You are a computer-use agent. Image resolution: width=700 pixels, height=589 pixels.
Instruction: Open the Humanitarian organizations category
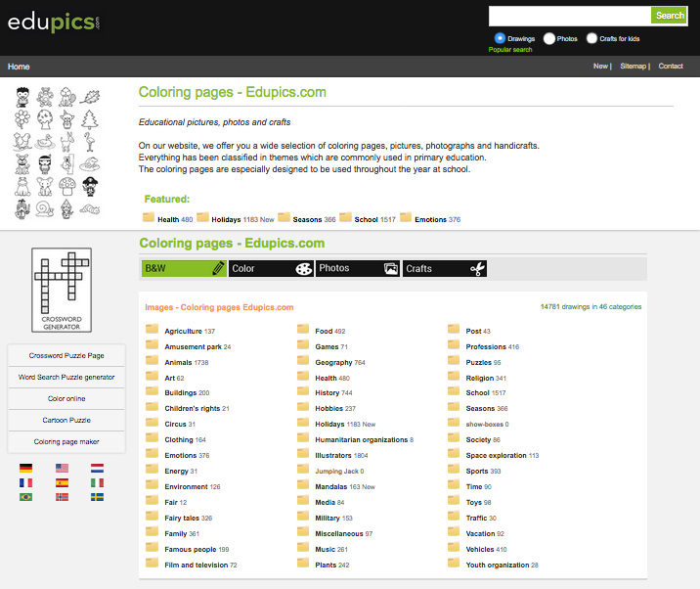(x=365, y=439)
